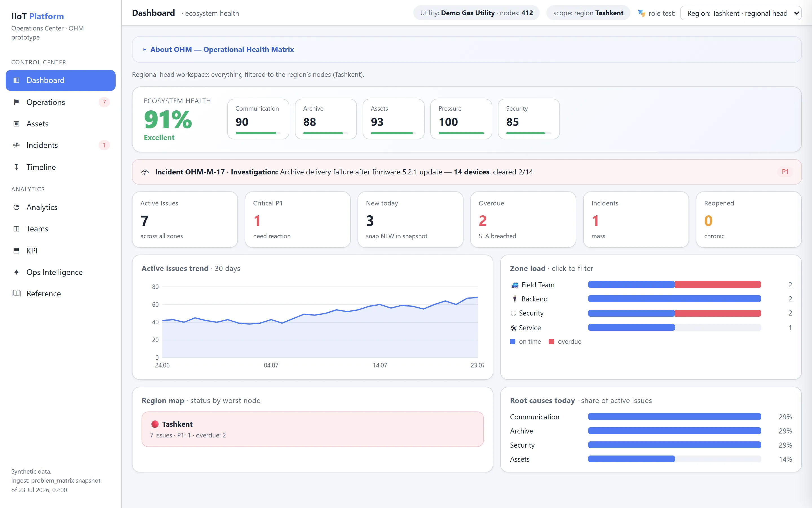Open the Timeline view
Viewport: 812px width, 508px height.
(x=60, y=167)
